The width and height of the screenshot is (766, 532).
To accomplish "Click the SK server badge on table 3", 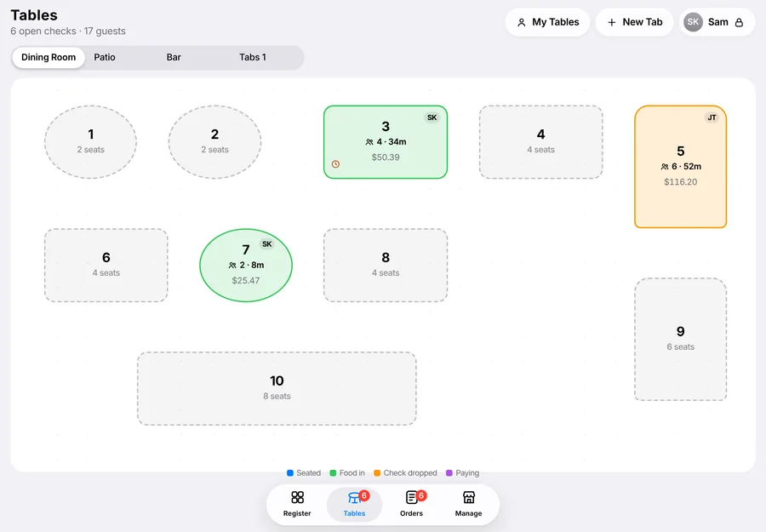I will tap(432, 117).
